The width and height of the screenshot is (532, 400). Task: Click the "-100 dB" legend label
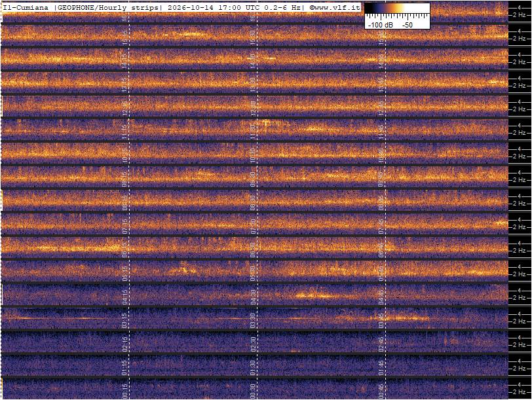click(381, 25)
